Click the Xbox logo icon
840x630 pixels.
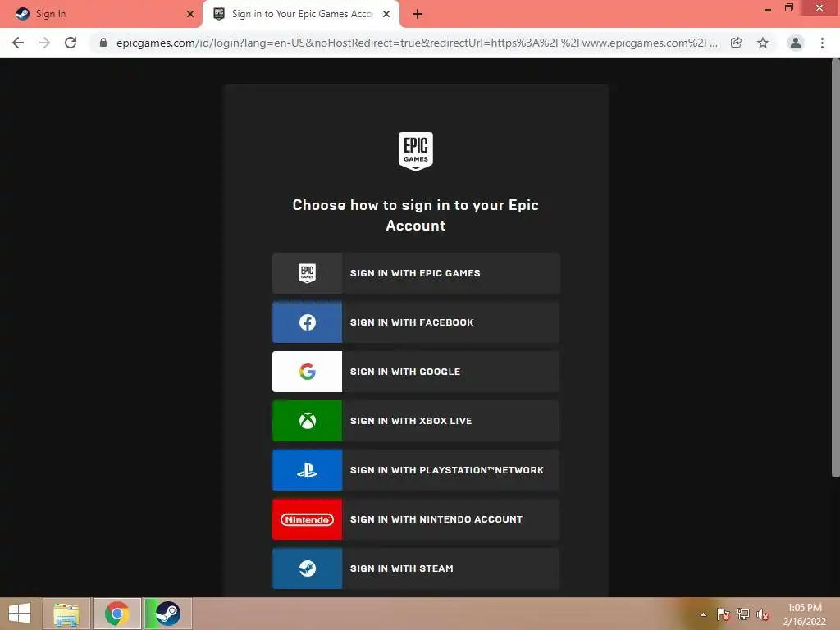(x=307, y=421)
